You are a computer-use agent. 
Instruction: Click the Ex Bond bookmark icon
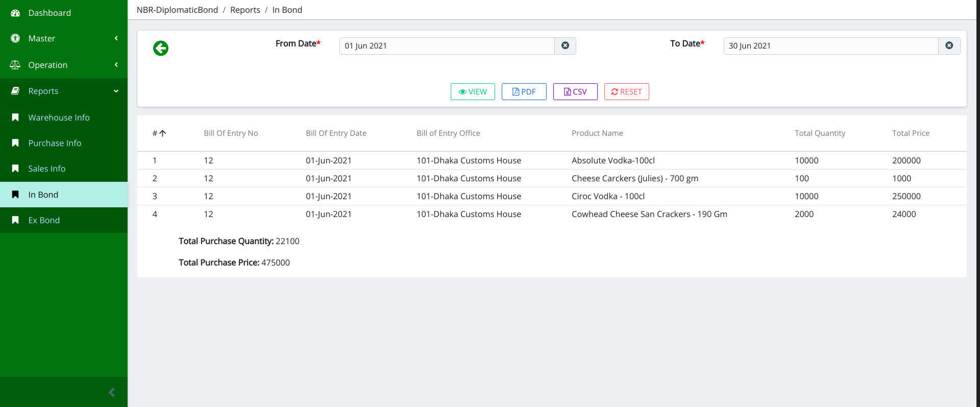[x=15, y=220]
